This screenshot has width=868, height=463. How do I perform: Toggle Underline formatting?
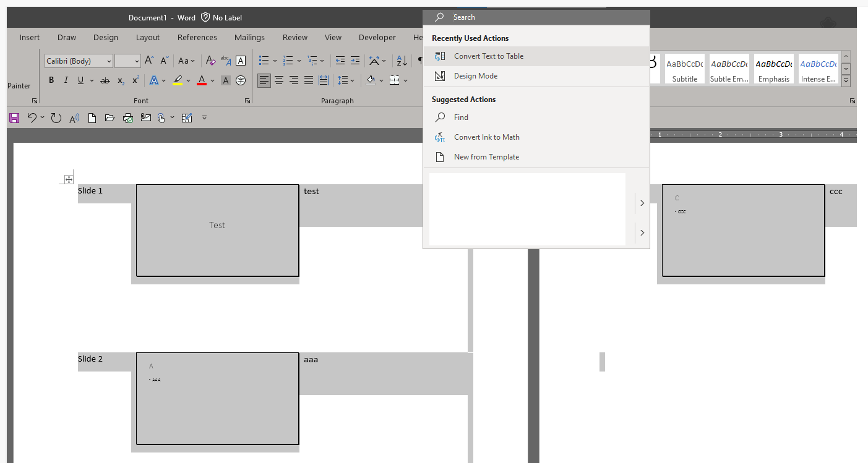click(x=80, y=80)
